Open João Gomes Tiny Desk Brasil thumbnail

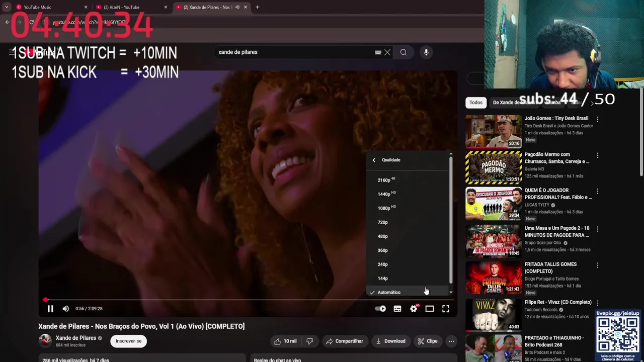tap(494, 131)
